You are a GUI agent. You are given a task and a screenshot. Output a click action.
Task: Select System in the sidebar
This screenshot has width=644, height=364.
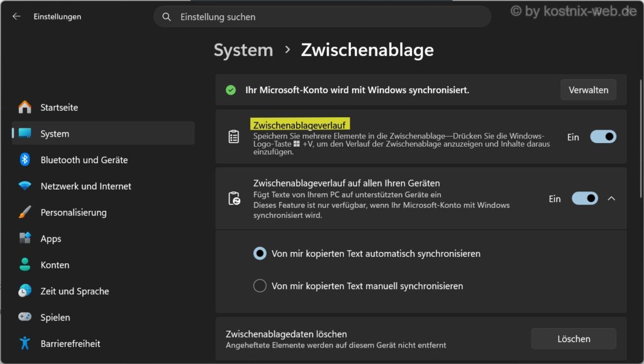tap(103, 134)
